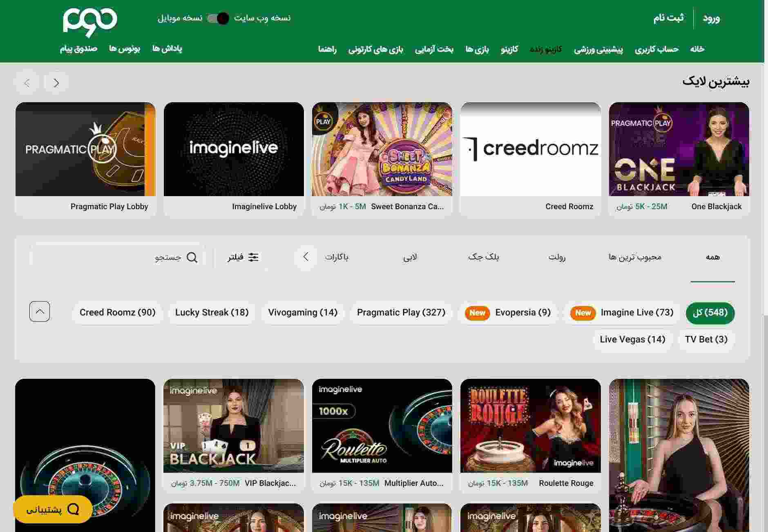Click the ورود login link
This screenshot has width=768, height=532.
coord(711,18)
